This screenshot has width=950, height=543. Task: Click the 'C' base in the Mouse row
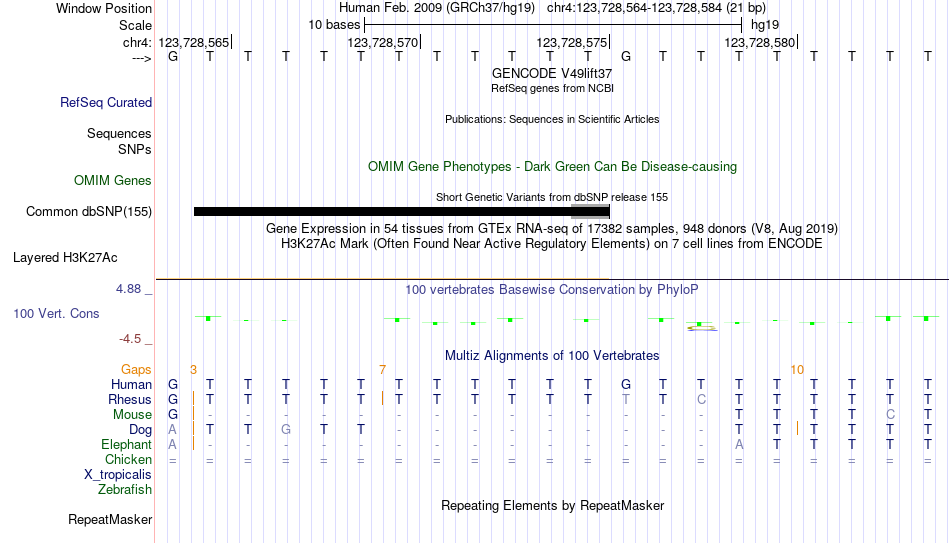889,415
